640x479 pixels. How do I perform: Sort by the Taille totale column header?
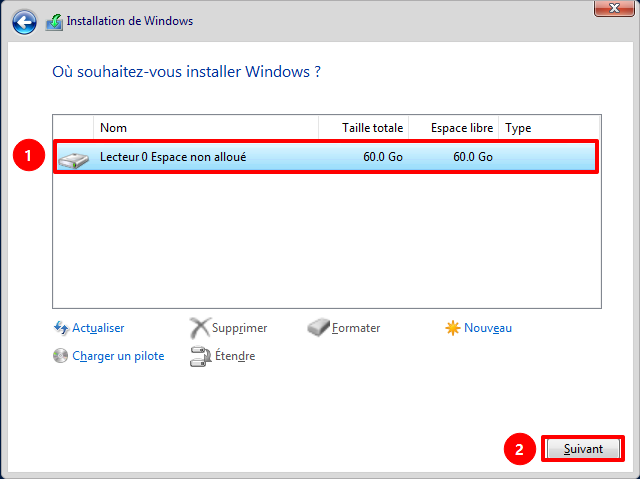point(364,128)
